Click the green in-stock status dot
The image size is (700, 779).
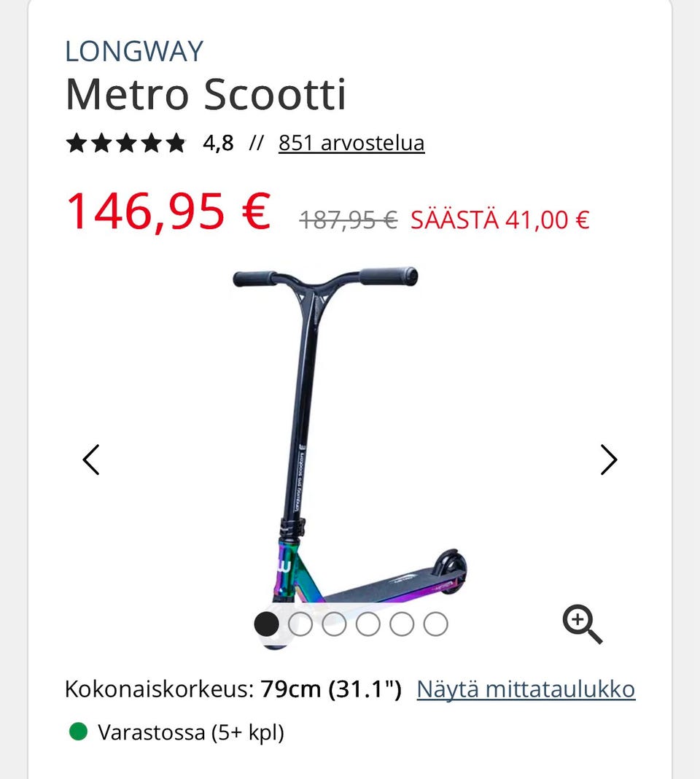tap(78, 732)
